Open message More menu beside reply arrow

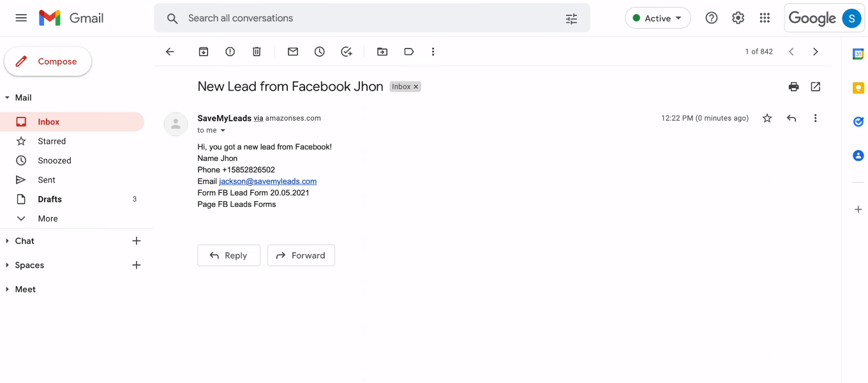point(815,118)
